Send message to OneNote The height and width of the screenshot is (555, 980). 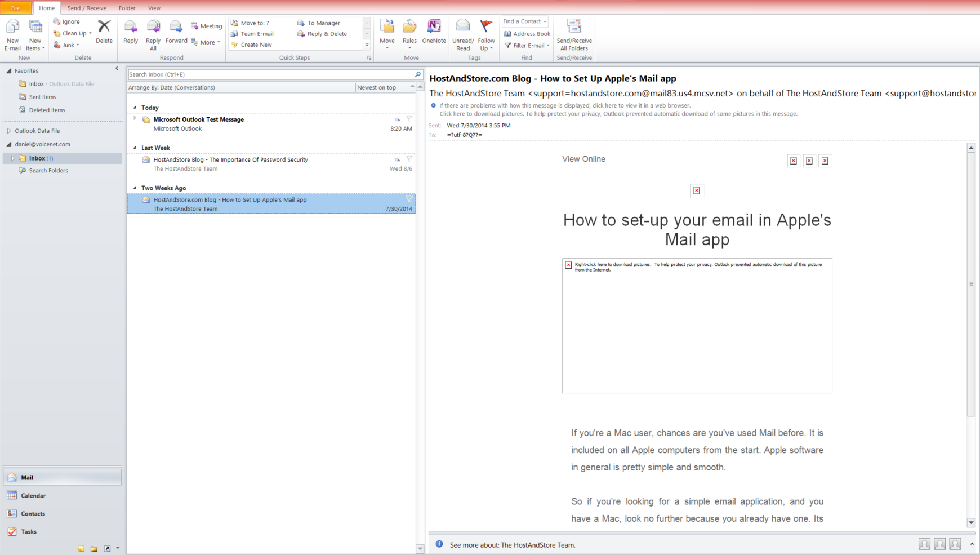(434, 32)
